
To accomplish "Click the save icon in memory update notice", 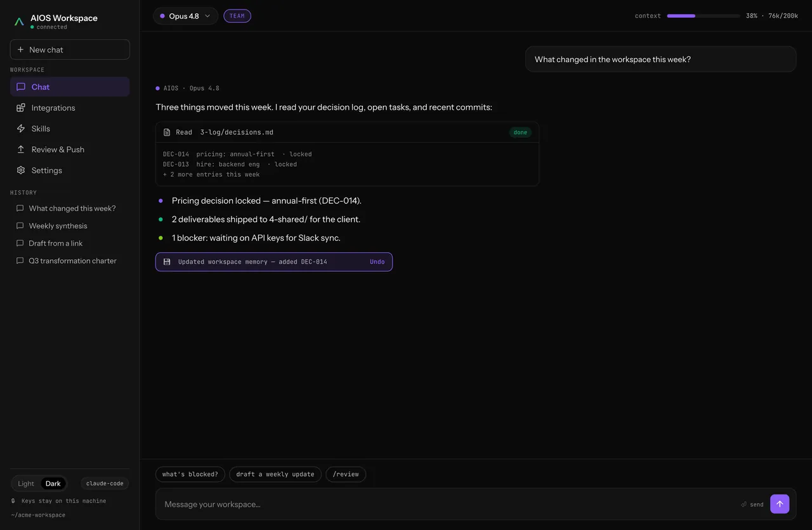I will [167, 262].
